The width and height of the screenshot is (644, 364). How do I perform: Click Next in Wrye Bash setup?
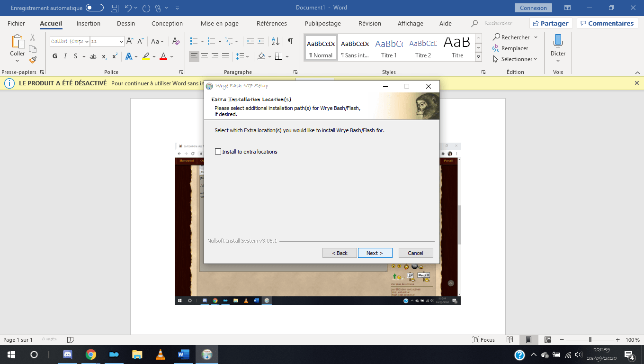(375, 253)
